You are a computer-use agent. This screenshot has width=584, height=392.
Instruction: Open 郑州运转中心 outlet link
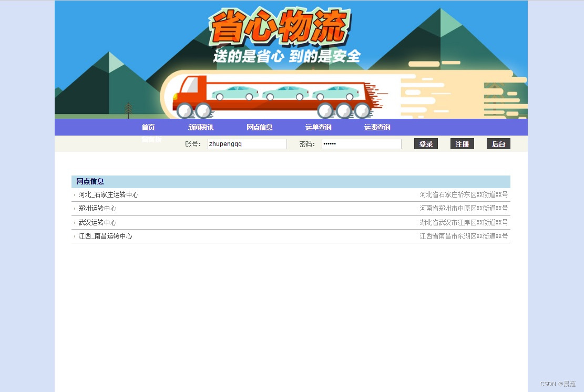tap(98, 209)
